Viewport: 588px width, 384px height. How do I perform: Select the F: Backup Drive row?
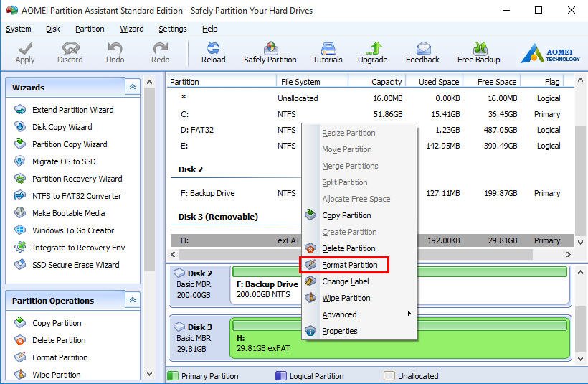click(x=371, y=193)
